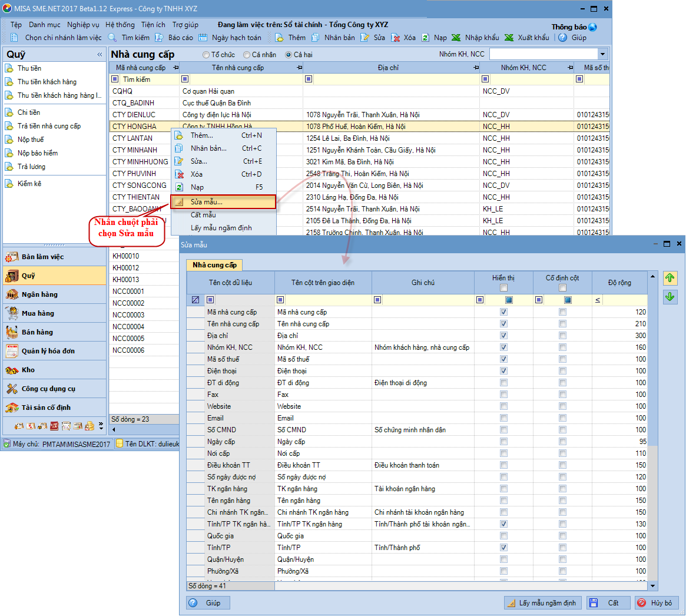Check Hiển thị for Fax row

504,395
